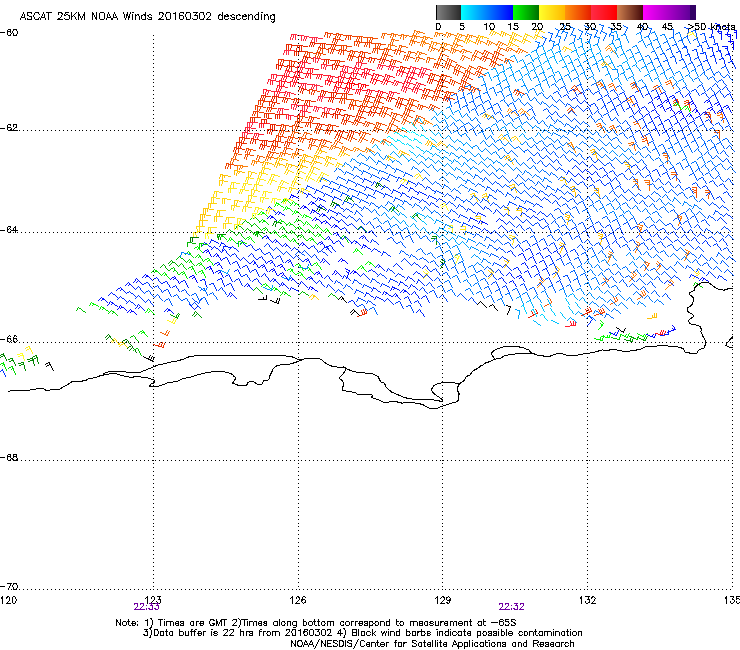740x650 pixels.
Task: Click the yellow 20-25 knots color swatch
Action: (552, 12)
